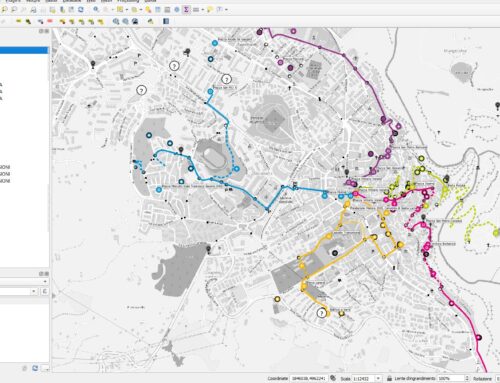The image size is (500, 383).
Task: Click the Deselect Features icon
Action: (x=148, y=10)
